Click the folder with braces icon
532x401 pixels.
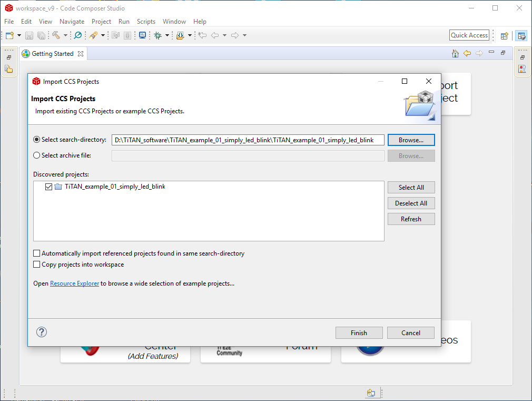180,35
